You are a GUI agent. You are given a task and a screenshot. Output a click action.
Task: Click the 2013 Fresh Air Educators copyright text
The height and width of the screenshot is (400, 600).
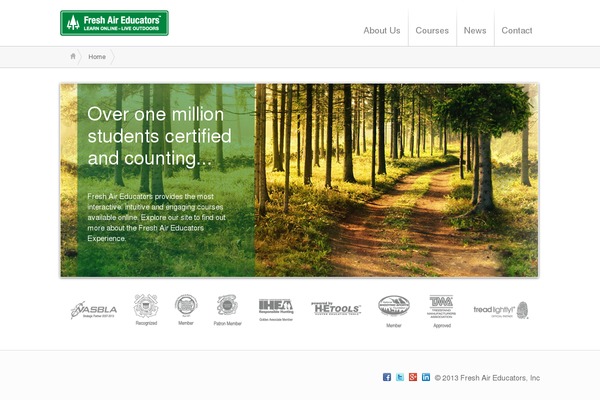coord(487,378)
